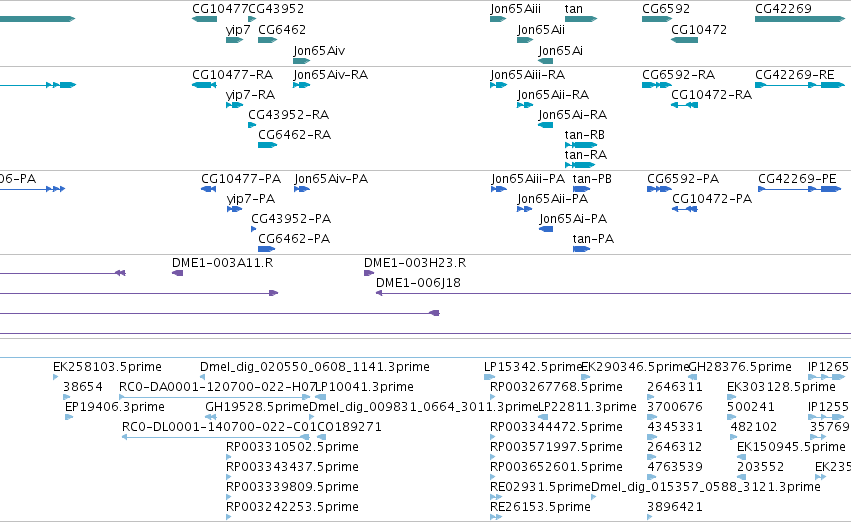Click BAC clone DME1-006J18

613,293
